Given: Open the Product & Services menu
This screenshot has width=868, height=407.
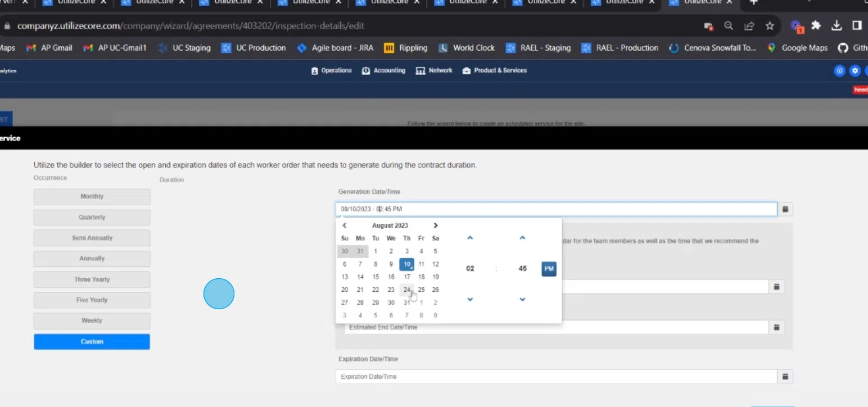Looking at the screenshot, I should (x=495, y=71).
